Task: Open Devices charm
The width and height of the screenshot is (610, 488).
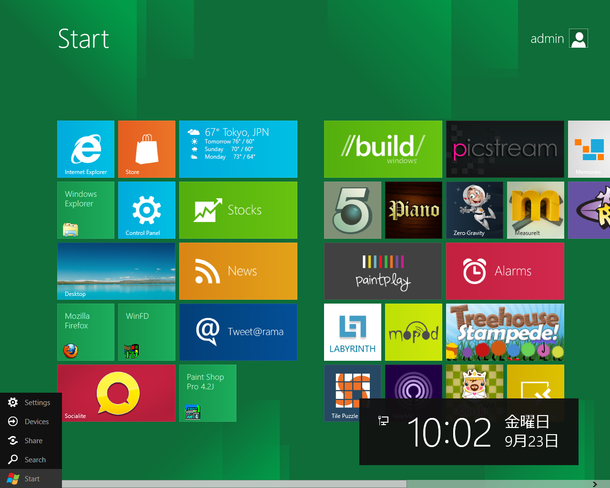Action: tap(30, 421)
